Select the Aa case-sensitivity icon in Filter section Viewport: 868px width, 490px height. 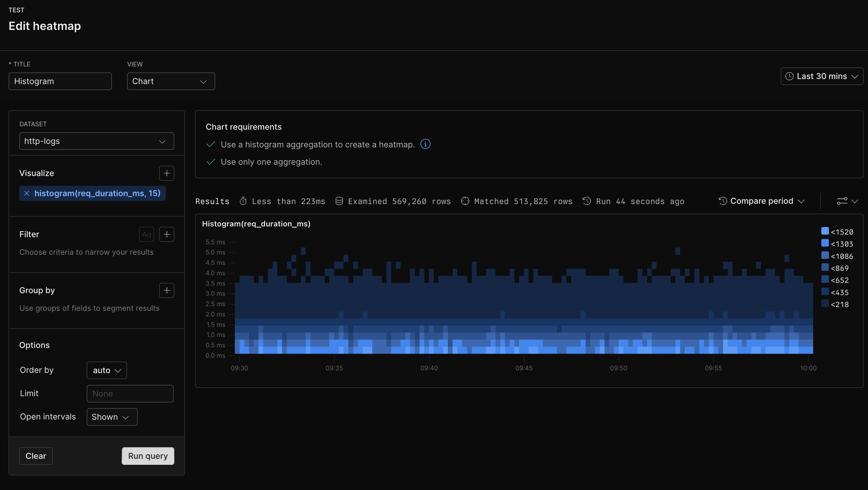click(x=147, y=234)
